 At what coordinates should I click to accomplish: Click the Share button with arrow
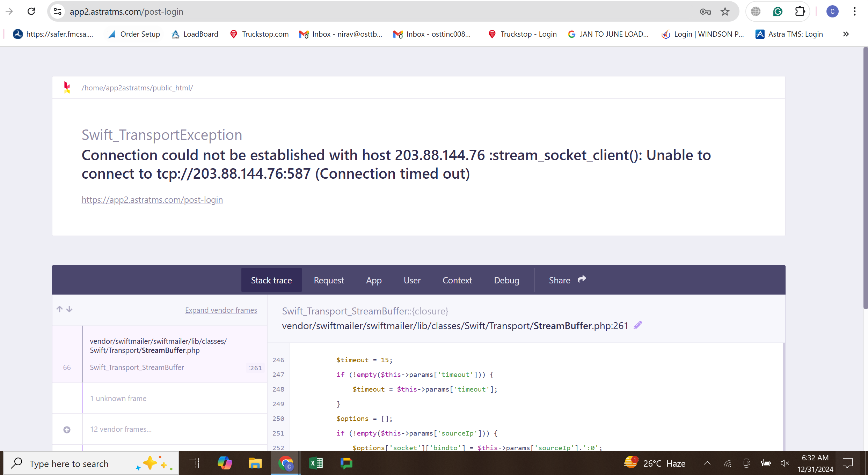click(567, 280)
